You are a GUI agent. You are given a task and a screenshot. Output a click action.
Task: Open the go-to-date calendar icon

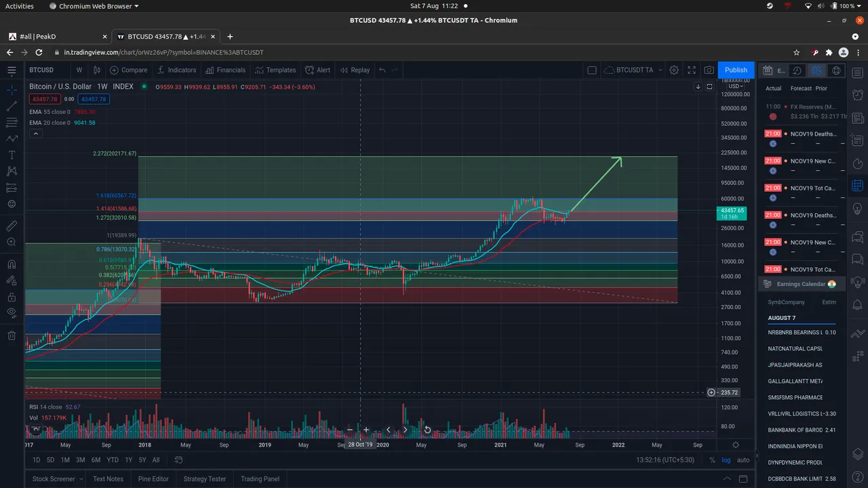point(178,460)
